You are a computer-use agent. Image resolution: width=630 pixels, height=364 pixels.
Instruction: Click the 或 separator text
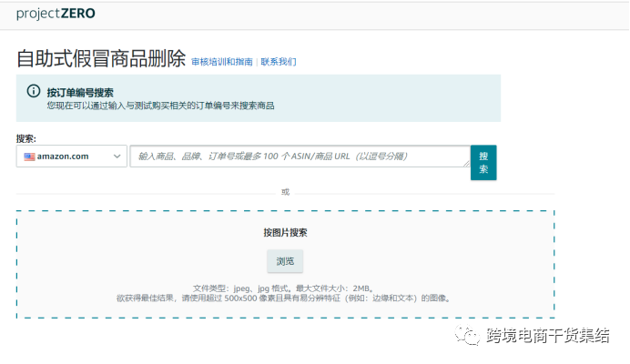click(285, 192)
